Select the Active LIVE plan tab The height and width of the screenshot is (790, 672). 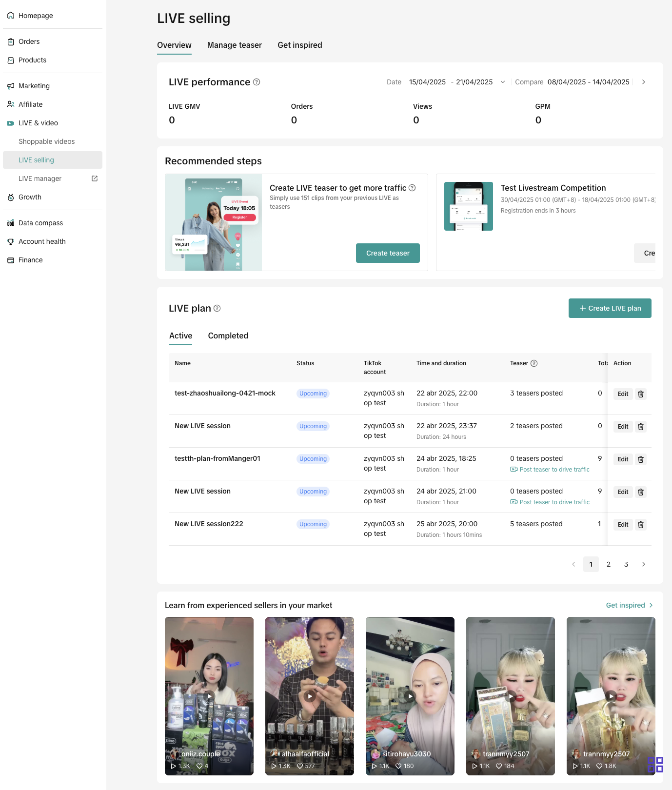(180, 336)
